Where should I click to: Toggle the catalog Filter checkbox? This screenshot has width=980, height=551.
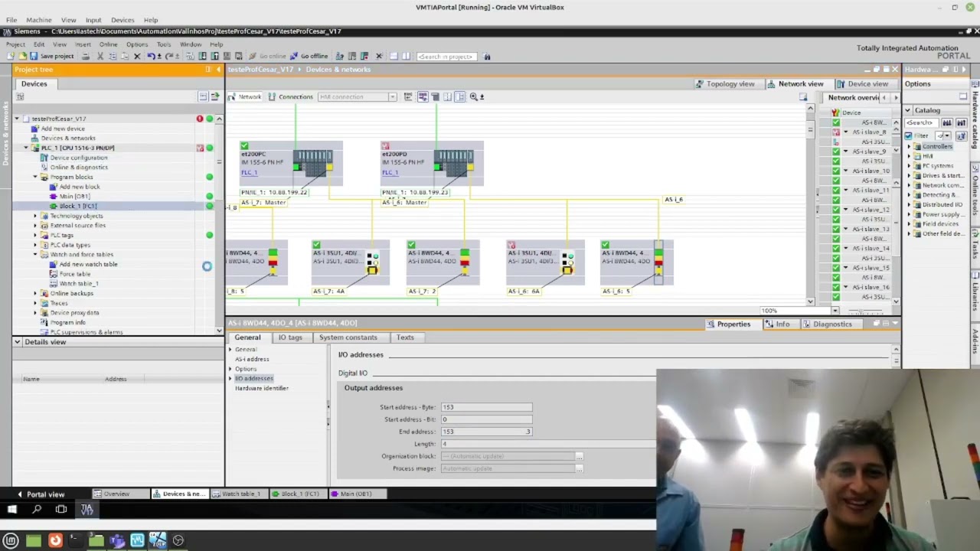910,135
